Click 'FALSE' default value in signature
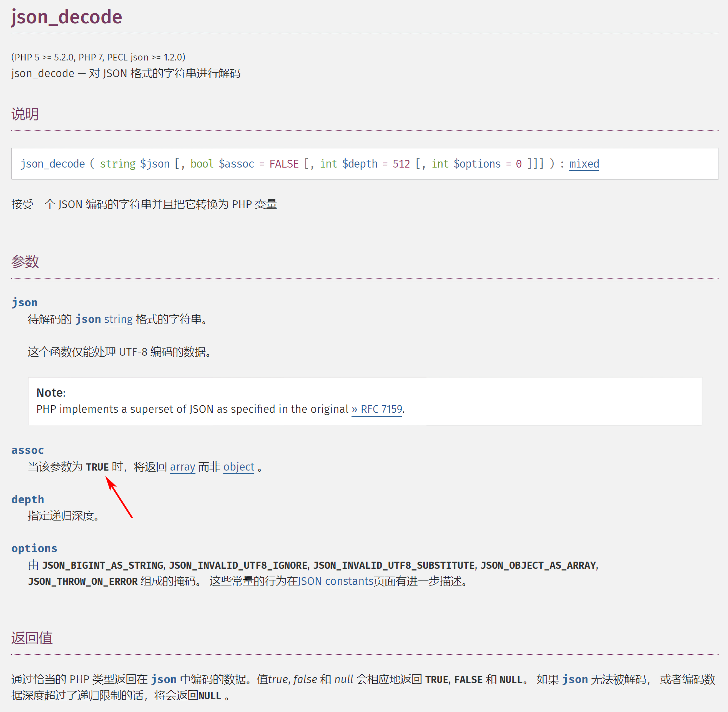The width and height of the screenshot is (728, 712). coord(284,164)
